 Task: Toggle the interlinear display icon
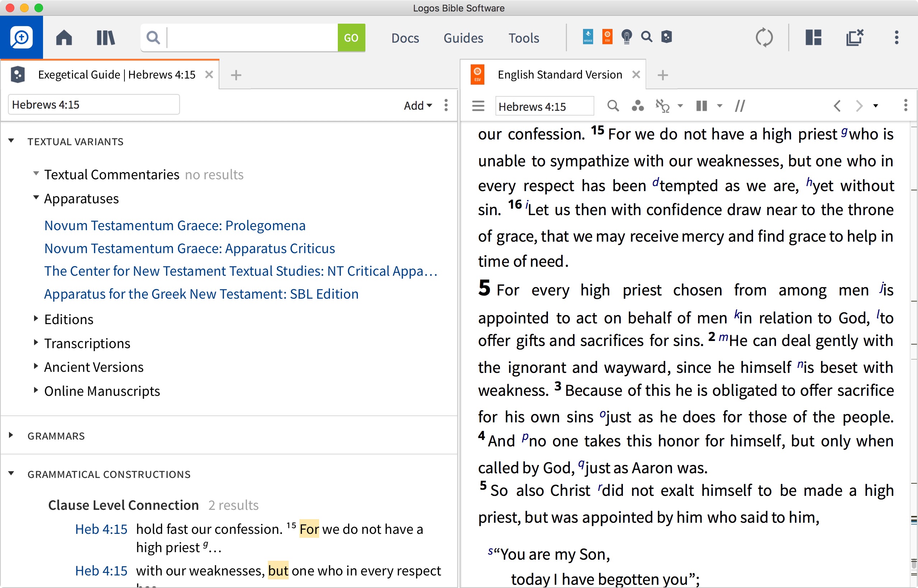[x=663, y=106]
